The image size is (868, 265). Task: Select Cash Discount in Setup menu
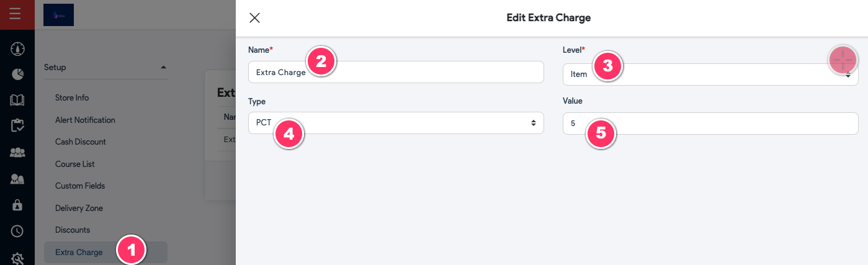[81, 142]
